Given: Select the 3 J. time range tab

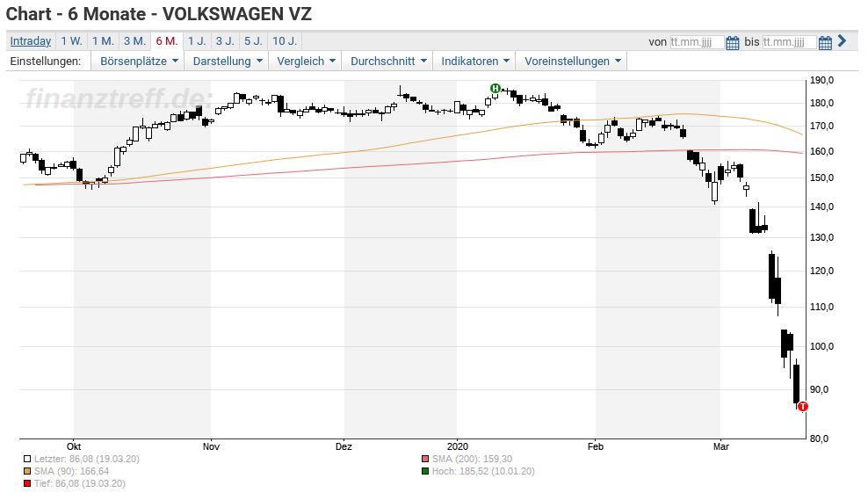Looking at the screenshot, I should [225, 41].
